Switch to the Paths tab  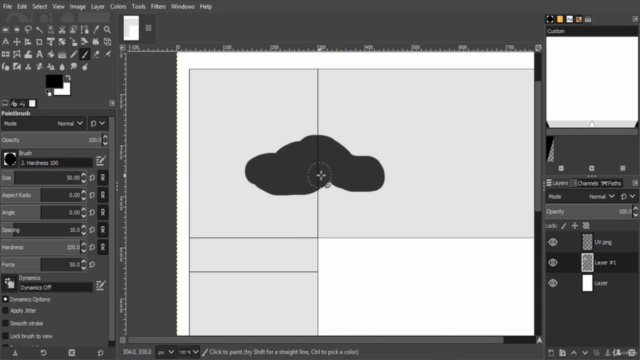(x=611, y=183)
